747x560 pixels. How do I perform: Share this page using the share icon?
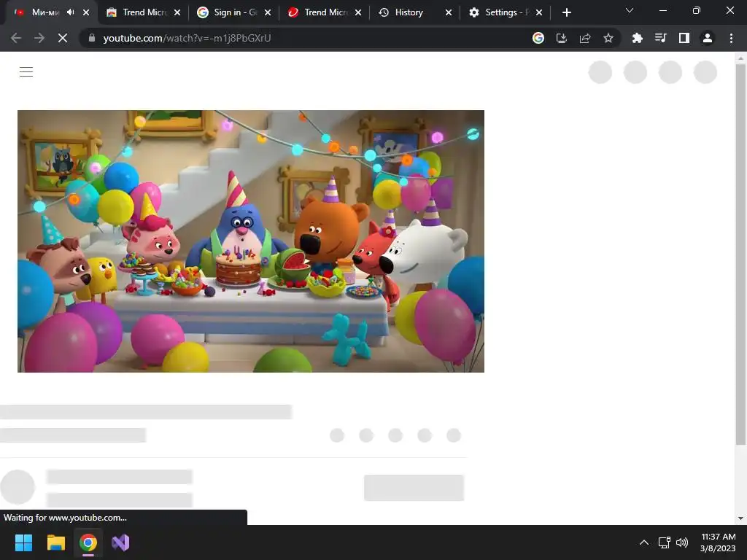[x=585, y=38]
